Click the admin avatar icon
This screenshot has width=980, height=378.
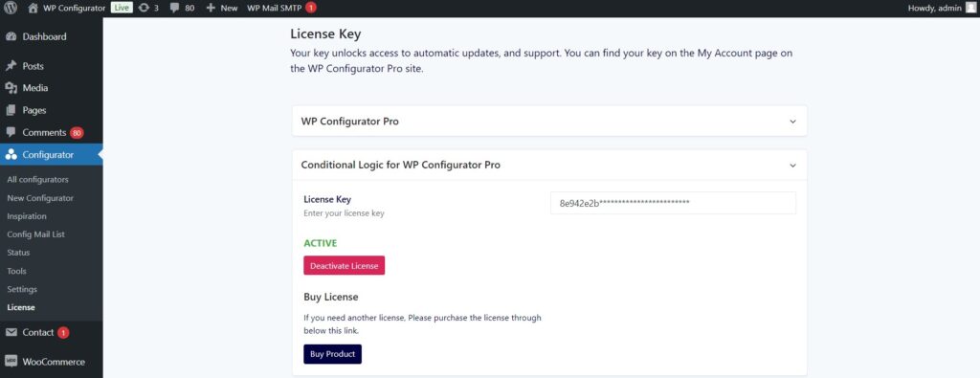pyautogui.click(x=970, y=8)
